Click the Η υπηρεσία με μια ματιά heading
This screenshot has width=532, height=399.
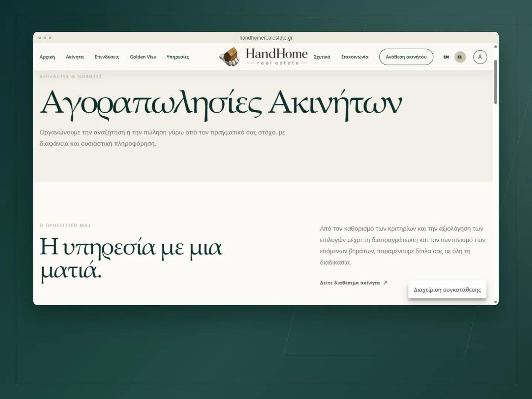point(131,259)
